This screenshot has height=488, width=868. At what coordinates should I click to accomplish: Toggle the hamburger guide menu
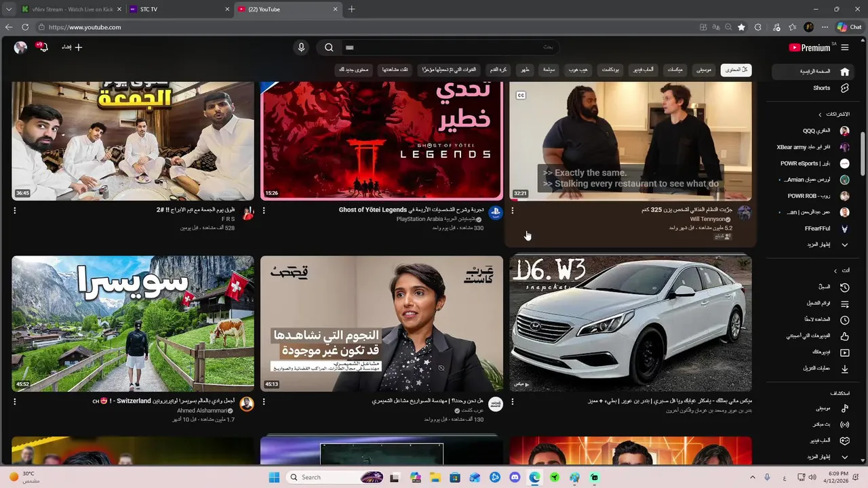click(845, 47)
